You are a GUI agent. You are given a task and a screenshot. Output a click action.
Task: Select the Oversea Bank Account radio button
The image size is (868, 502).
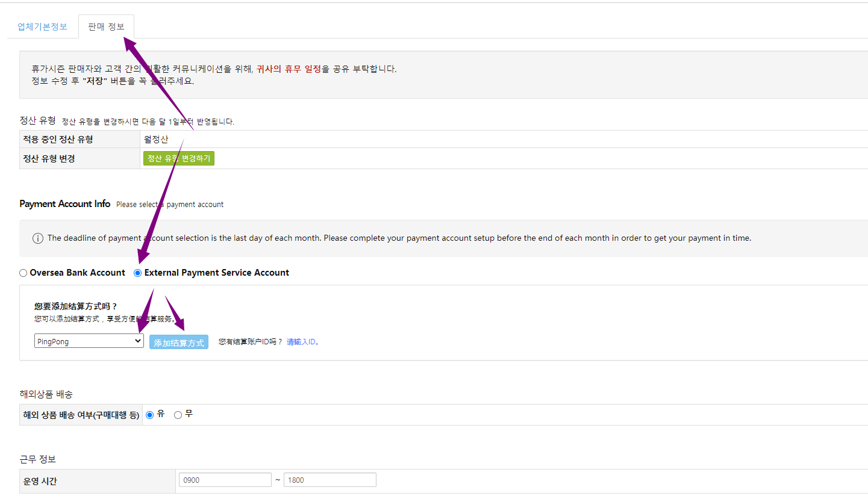pyautogui.click(x=23, y=273)
